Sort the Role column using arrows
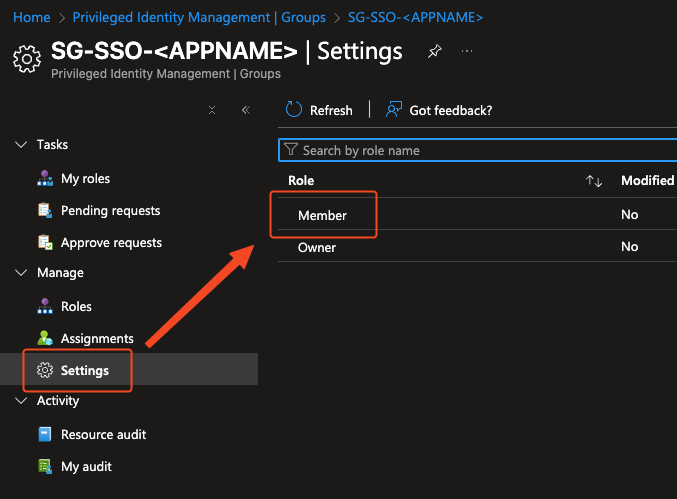Viewport: 677px width, 499px height. pyautogui.click(x=594, y=181)
